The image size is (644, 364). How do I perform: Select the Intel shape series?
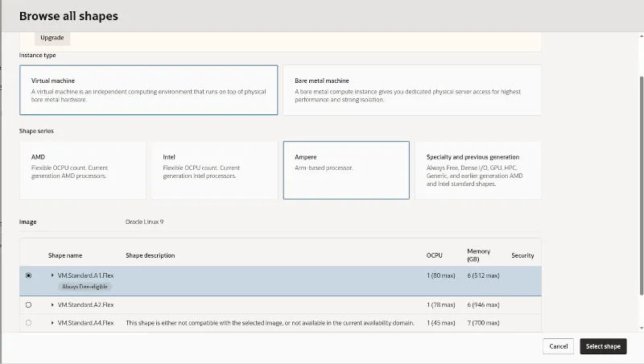(214, 170)
